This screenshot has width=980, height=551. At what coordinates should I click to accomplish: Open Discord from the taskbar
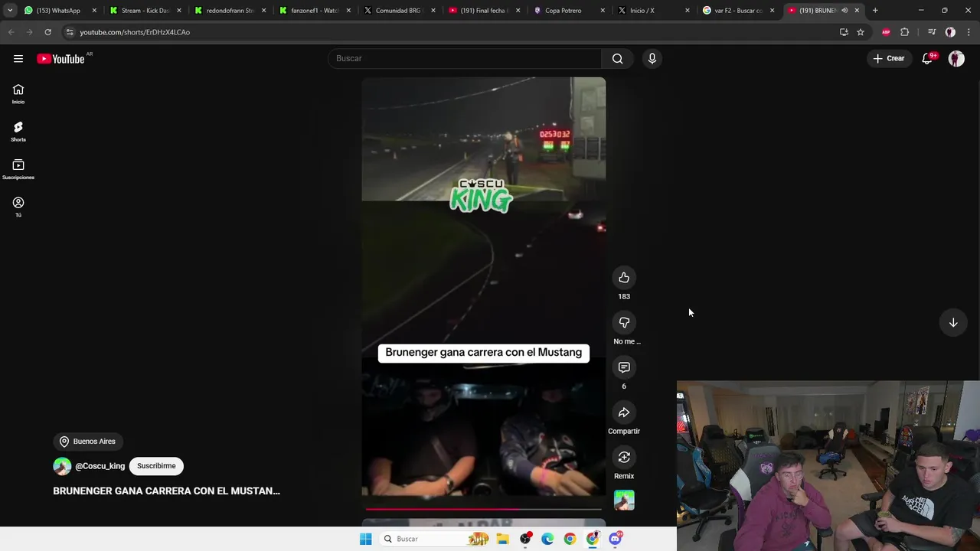[615, 539]
